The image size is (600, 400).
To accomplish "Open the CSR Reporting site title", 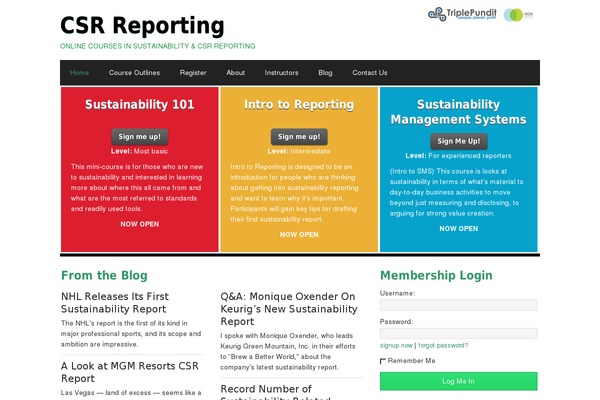I will click(x=142, y=26).
